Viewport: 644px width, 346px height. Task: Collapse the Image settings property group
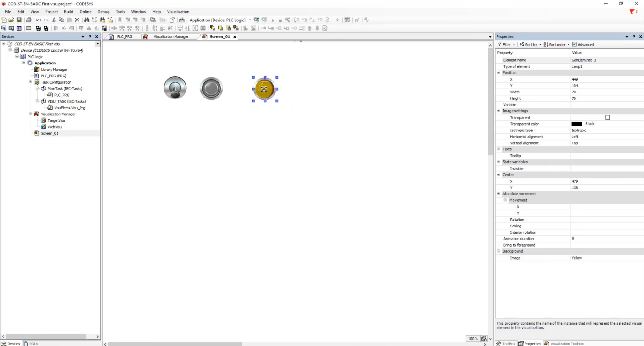click(498, 111)
